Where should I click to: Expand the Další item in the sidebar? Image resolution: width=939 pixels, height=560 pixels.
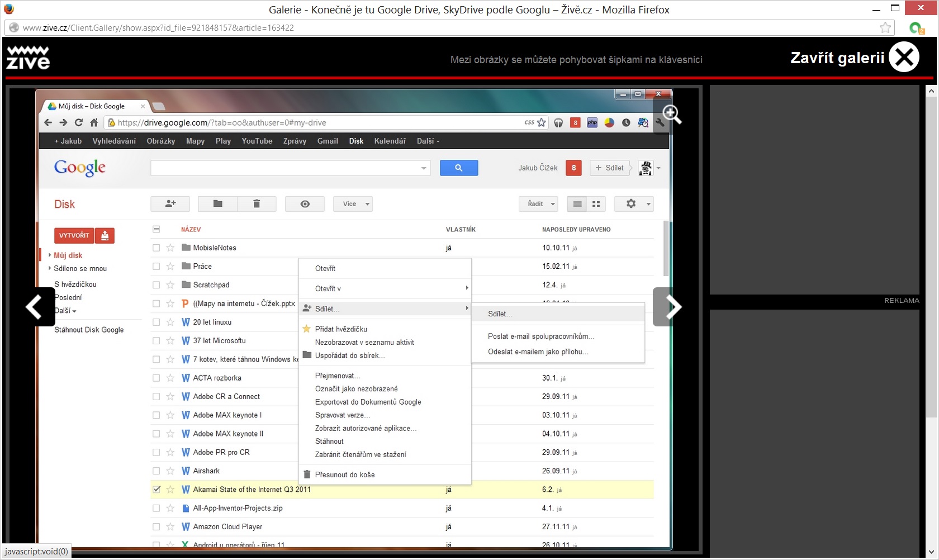65,311
